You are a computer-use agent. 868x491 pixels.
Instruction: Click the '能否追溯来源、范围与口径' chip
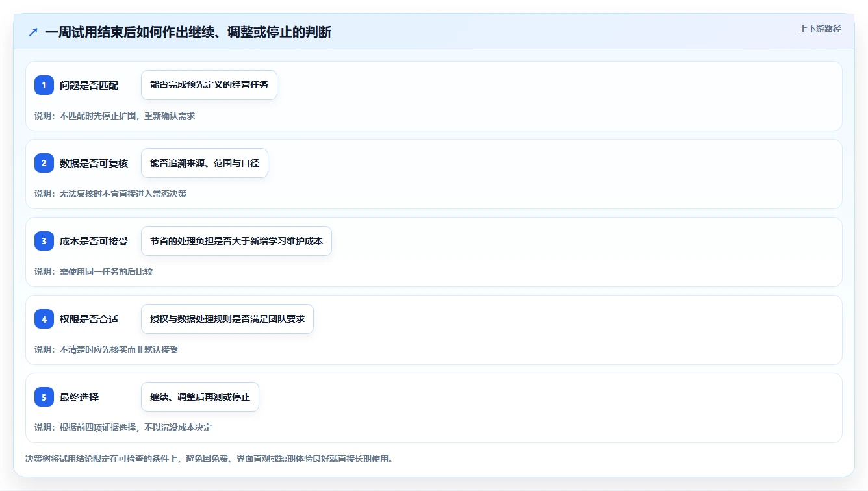pos(205,163)
